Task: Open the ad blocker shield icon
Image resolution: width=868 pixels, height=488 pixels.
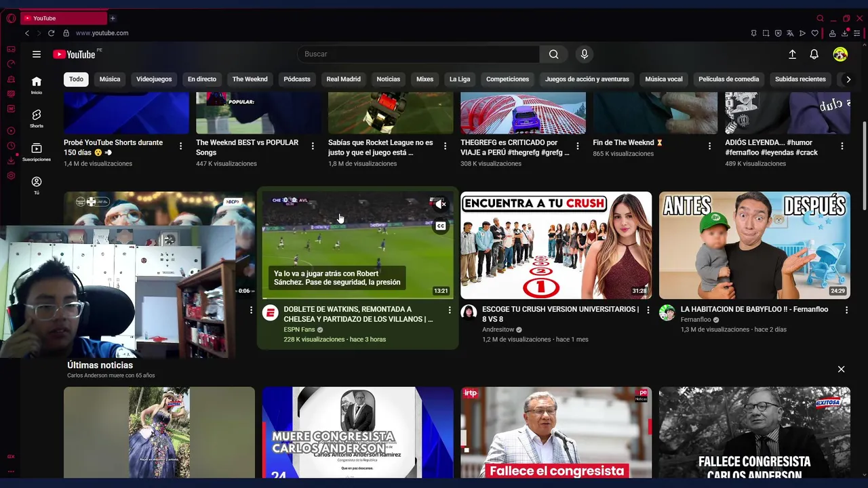Action: coord(778,33)
